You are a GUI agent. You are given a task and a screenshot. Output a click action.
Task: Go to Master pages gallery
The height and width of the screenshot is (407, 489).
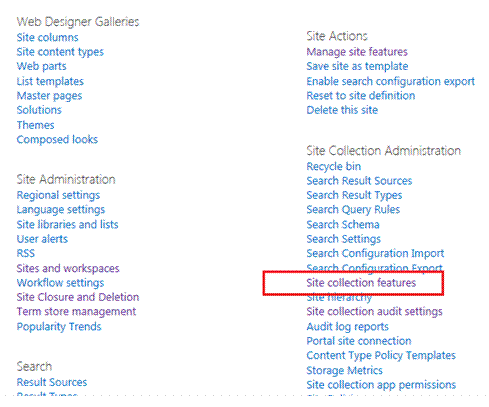click(x=49, y=96)
